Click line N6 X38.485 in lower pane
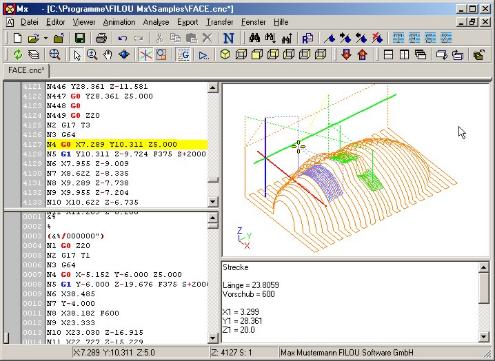Viewport: 495px width, 361px height. coord(71,294)
